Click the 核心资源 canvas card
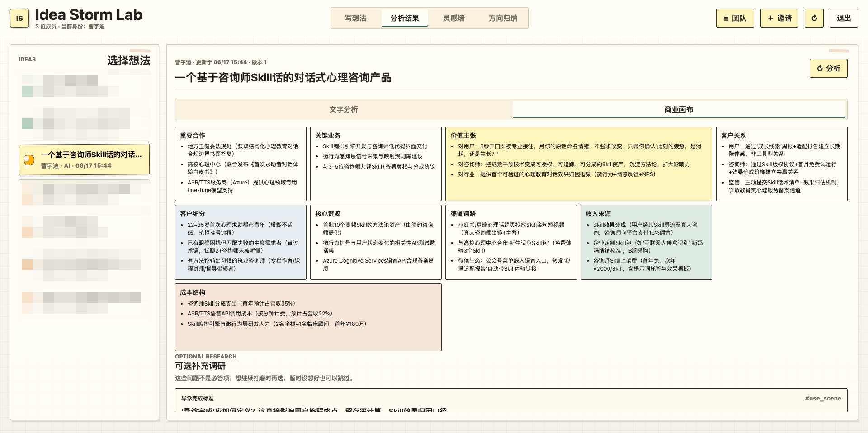This screenshot has height=433, width=868. [x=376, y=242]
